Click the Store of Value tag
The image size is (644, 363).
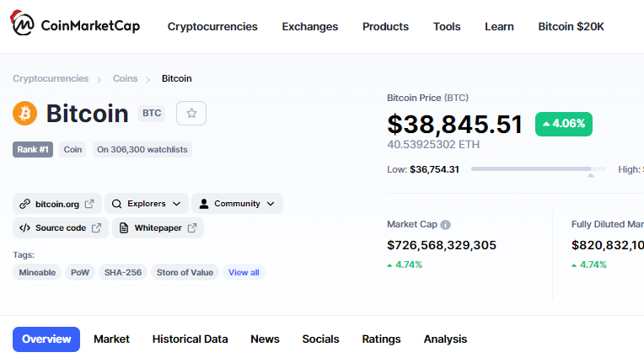(x=185, y=272)
